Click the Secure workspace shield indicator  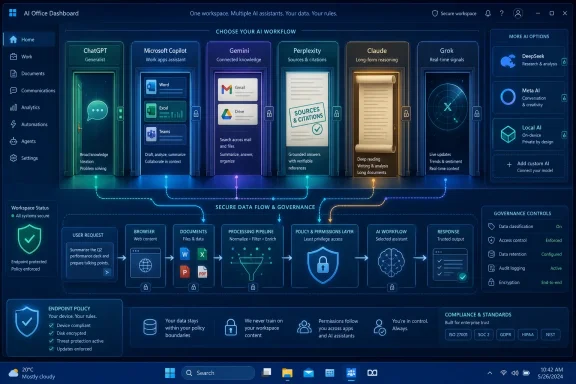point(454,14)
